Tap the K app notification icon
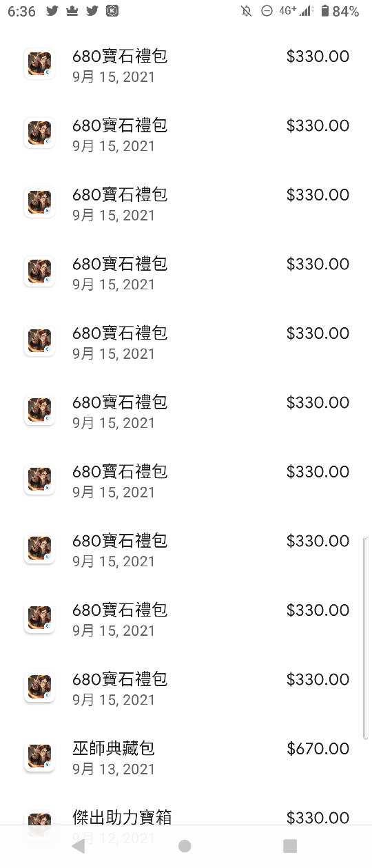This screenshot has height=868, width=372. pyautogui.click(x=112, y=11)
